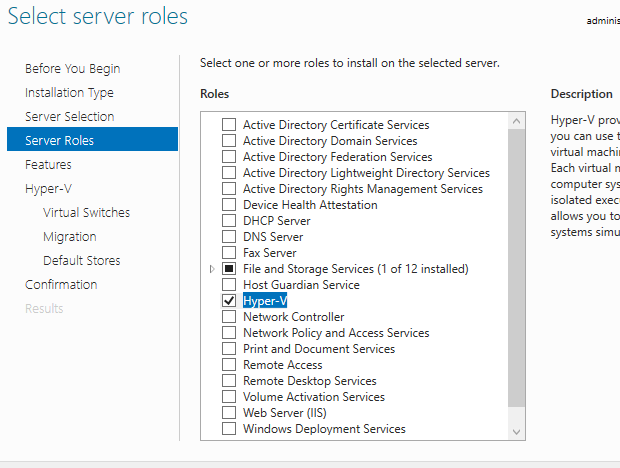
Task: Check the Network Controller checkbox
Action: coord(229,317)
